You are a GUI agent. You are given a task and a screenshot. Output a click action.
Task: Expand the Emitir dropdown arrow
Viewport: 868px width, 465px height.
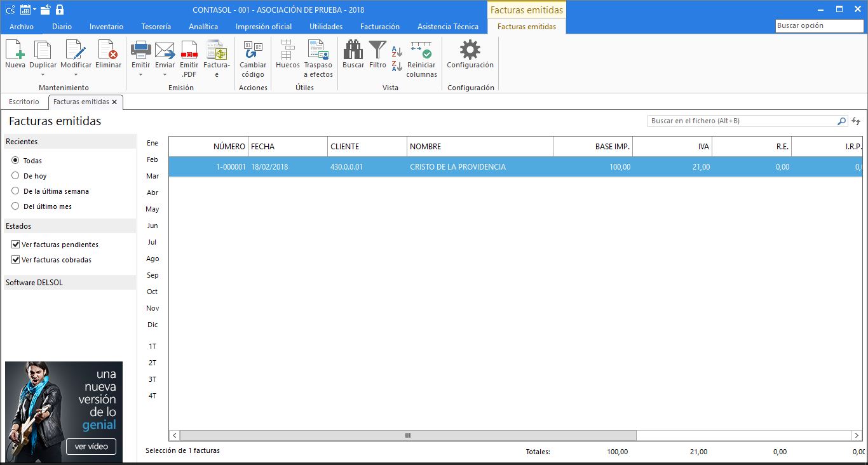coord(140,75)
